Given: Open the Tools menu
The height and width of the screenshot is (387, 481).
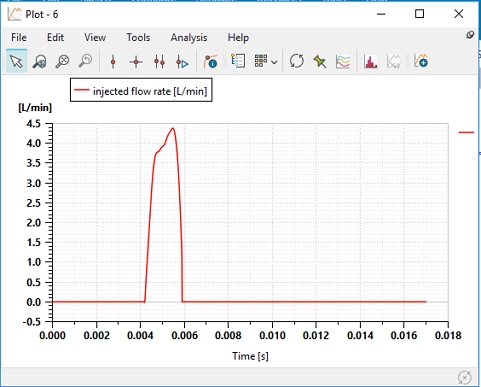Looking at the screenshot, I should click(x=138, y=37).
